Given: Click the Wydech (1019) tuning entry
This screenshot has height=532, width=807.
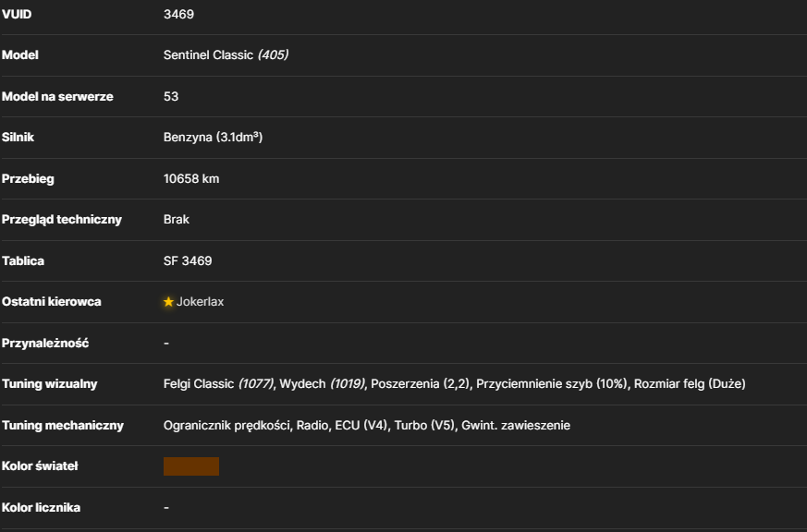Looking at the screenshot, I should click(323, 384).
